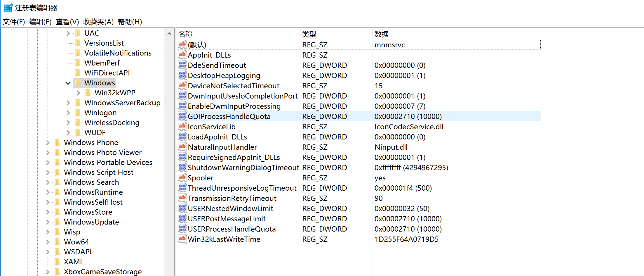
Task: Expand the UAC key node
Action: (68, 33)
